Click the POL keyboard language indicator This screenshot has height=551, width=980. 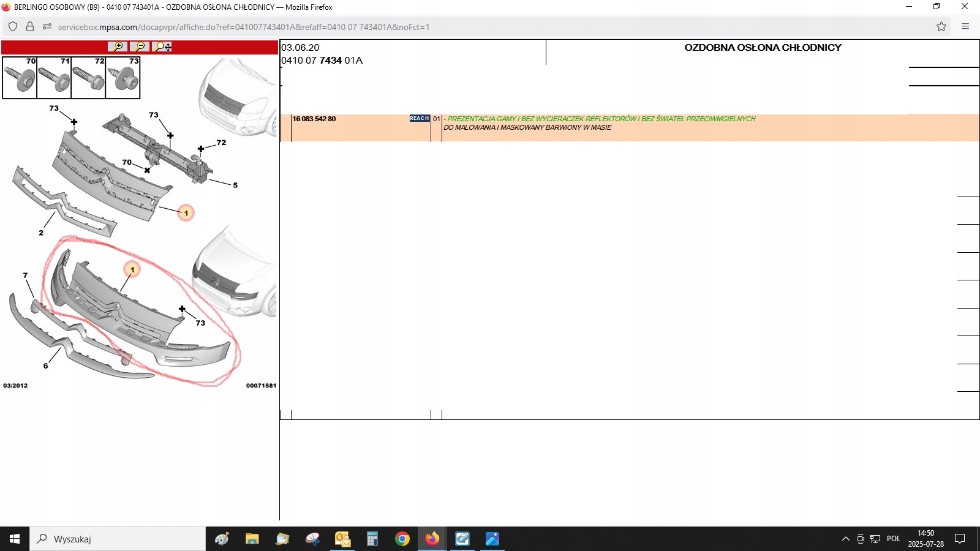pos(894,539)
